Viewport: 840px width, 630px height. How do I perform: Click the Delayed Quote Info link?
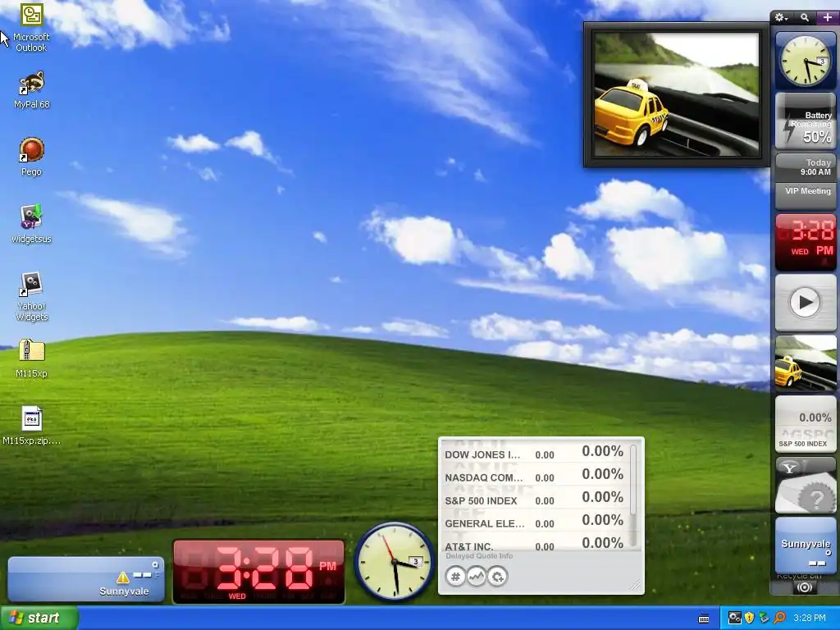tap(479, 556)
